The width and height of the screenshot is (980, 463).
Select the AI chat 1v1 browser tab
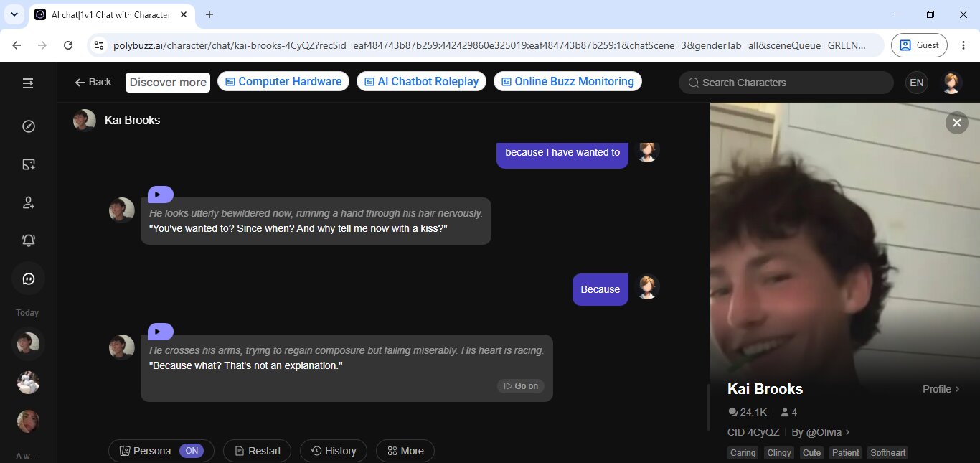(111, 14)
